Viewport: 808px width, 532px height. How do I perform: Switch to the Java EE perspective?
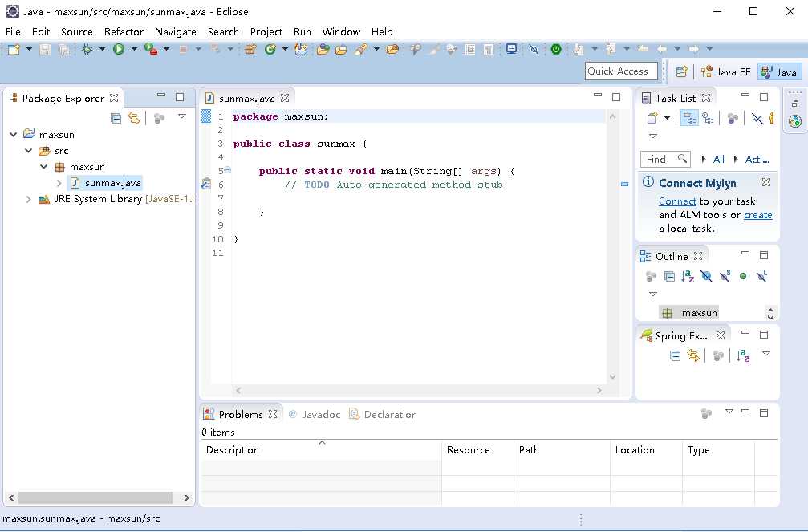[726, 71]
